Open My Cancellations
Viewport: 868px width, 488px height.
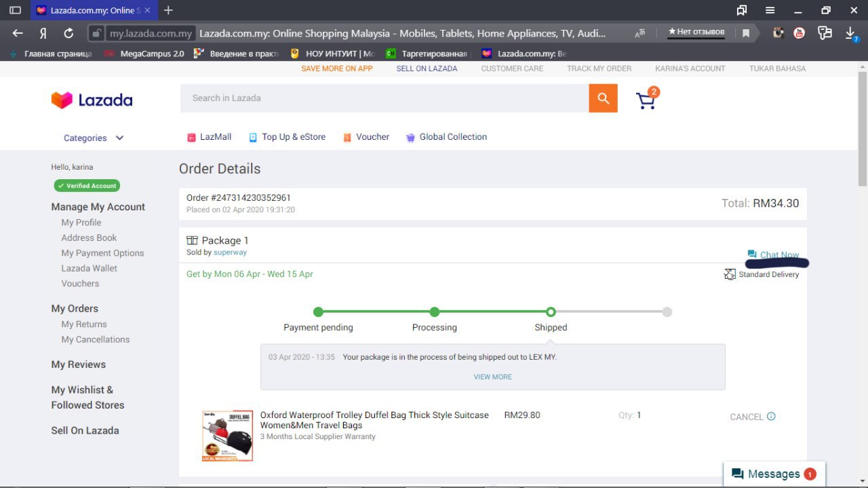(95, 339)
